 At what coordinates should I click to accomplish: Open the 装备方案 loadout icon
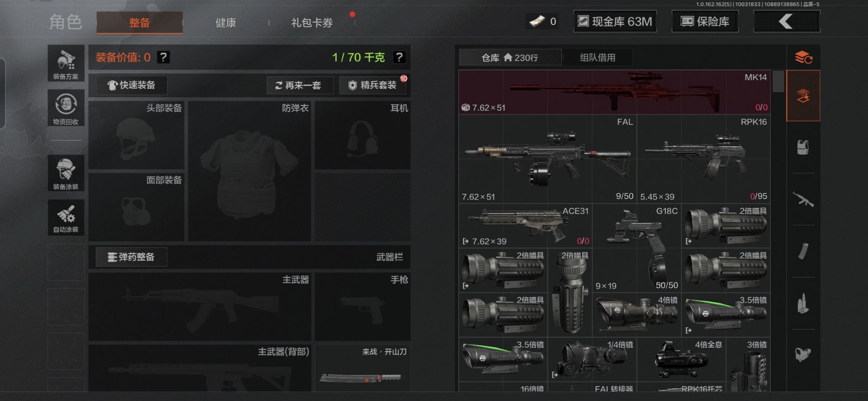pyautogui.click(x=66, y=63)
